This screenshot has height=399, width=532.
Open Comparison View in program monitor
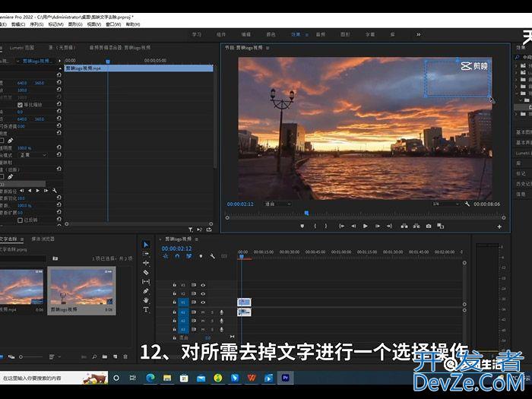pos(440,226)
